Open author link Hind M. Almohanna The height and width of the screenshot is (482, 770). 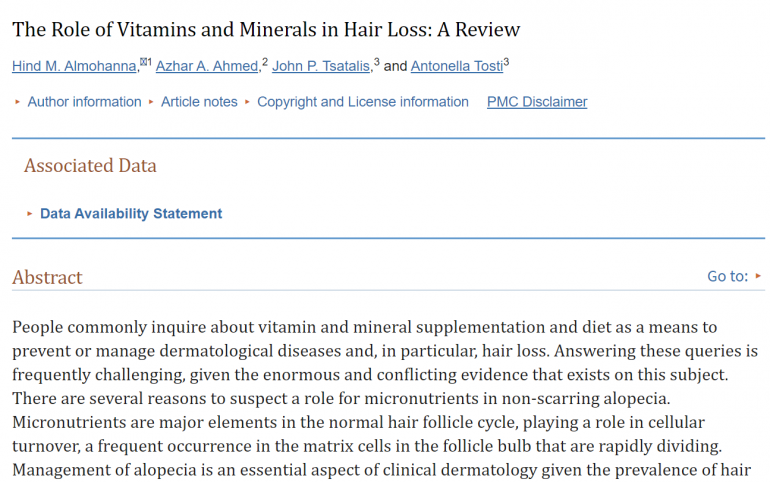click(x=74, y=66)
